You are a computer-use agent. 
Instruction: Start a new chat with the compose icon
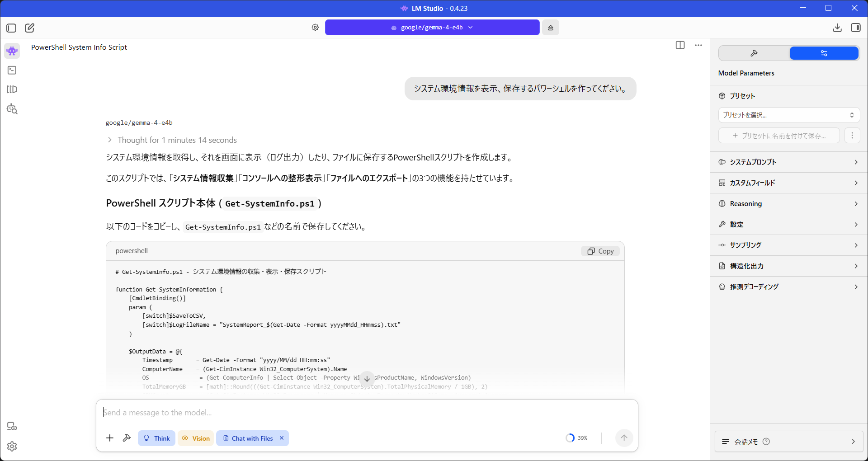[29, 28]
